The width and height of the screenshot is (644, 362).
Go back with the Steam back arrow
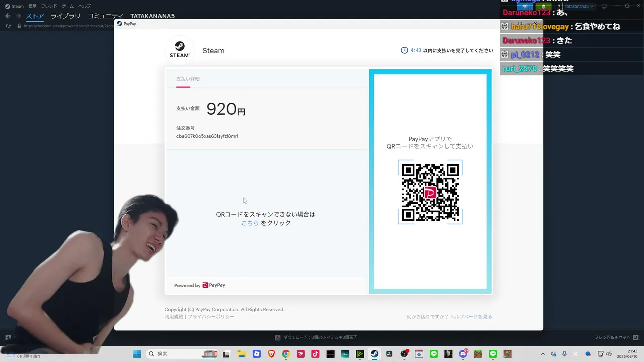pos(8,16)
